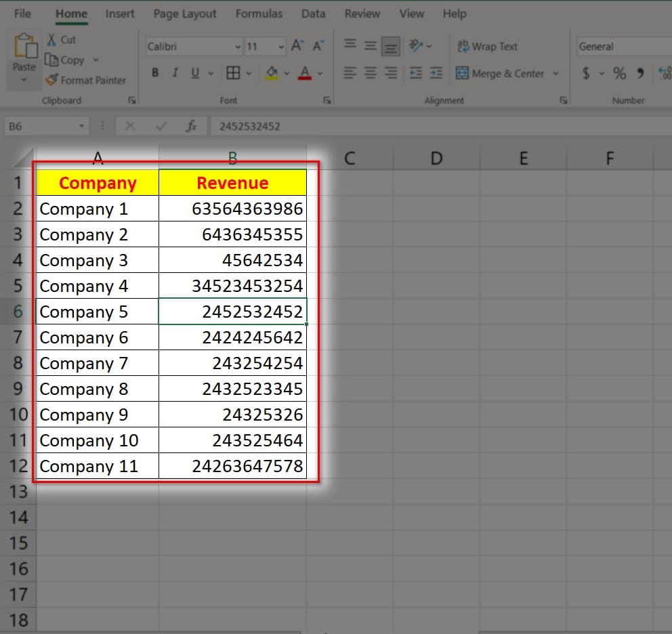This screenshot has width=672, height=634.
Task: Expand the font size dropdown
Action: (x=281, y=47)
